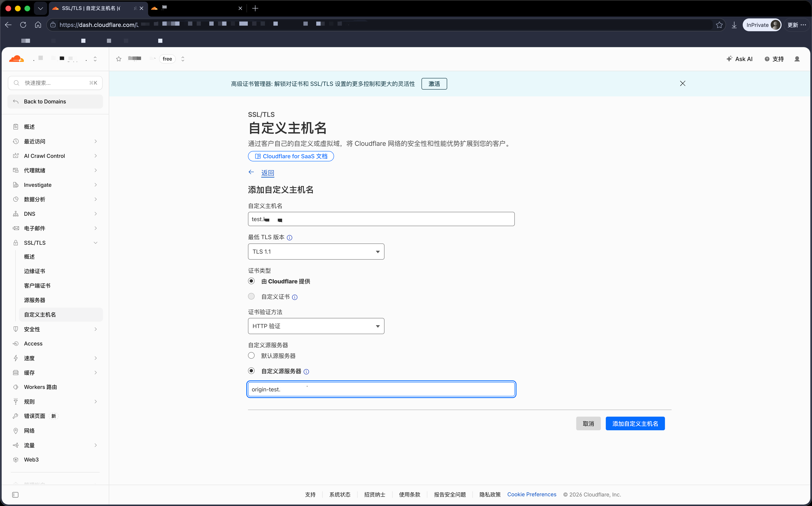Select 自定义证书 radio option
The image size is (812, 506).
point(251,296)
